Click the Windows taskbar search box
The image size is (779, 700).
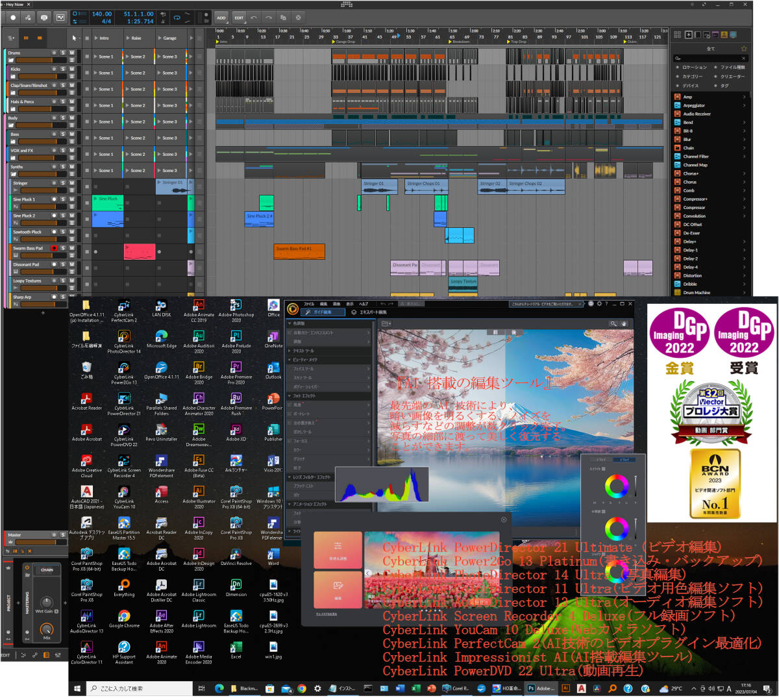pyautogui.click(x=140, y=688)
